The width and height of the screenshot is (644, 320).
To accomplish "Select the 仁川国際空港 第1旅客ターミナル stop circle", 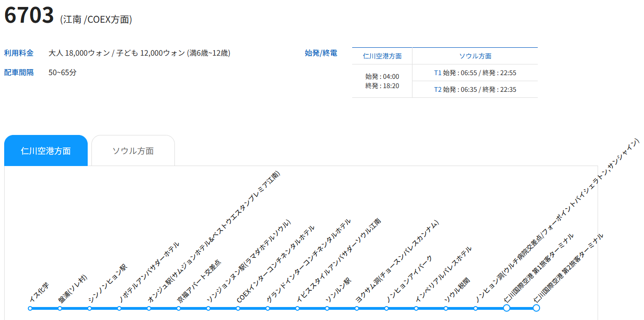I will click(507, 308).
